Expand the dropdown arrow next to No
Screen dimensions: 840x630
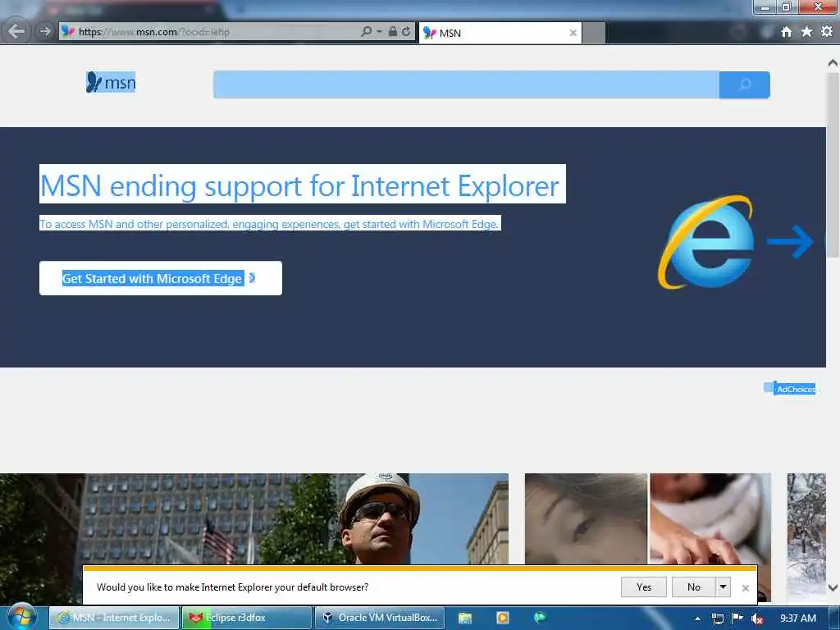tap(724, 587)
